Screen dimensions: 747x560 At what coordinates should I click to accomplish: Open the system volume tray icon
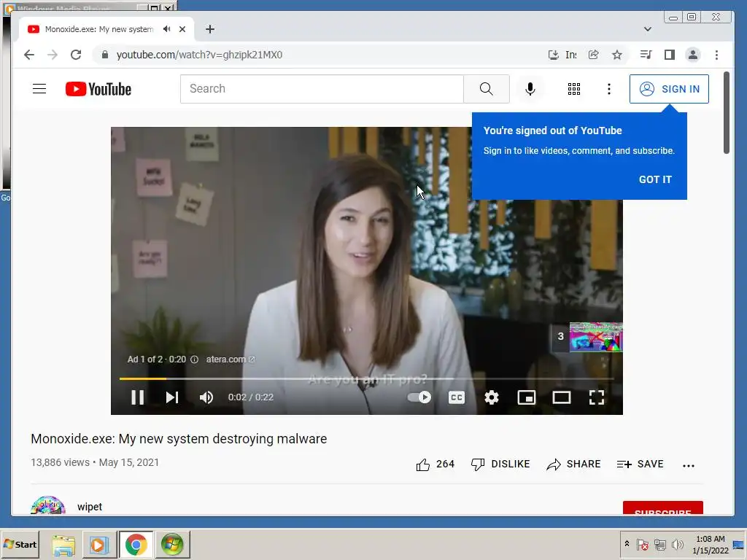(x=677, y=544)
